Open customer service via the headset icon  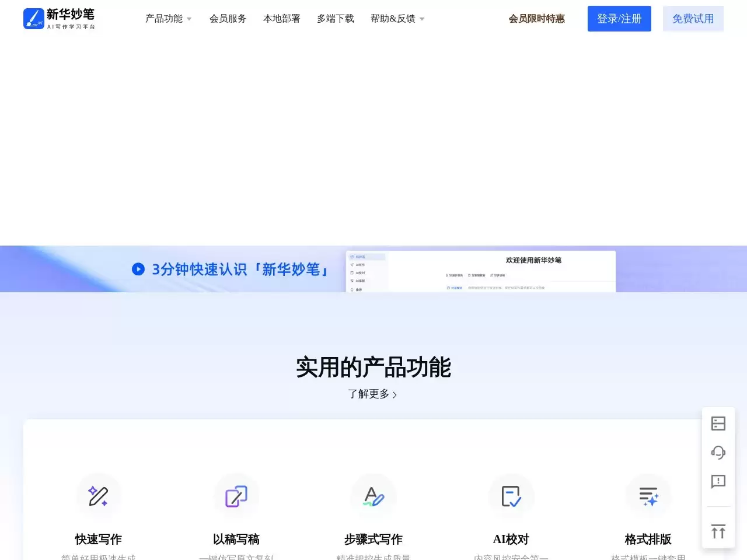point(718,453)
